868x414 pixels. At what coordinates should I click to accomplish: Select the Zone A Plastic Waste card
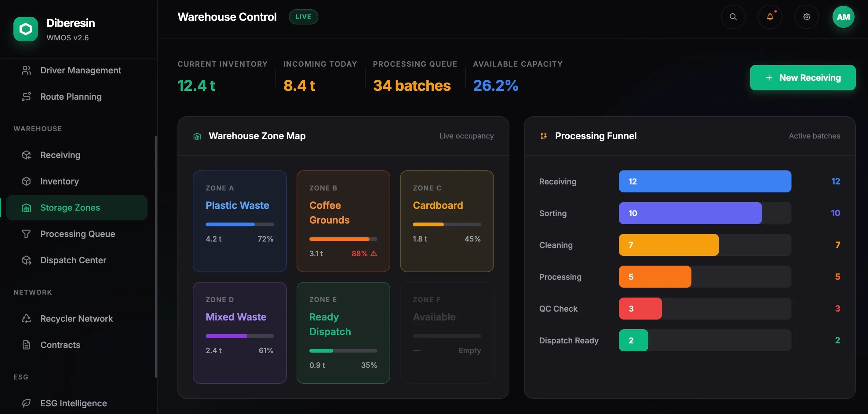[x=240, y=221]
